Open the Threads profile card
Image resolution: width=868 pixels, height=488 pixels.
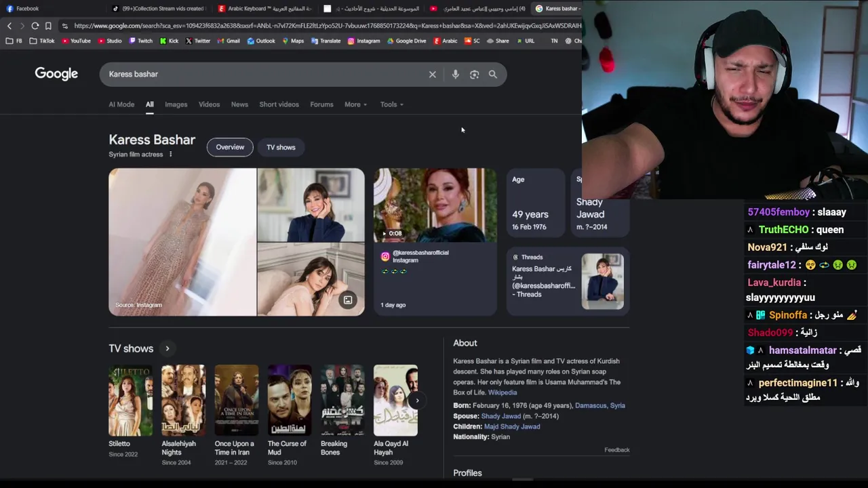tap(568, 281)
